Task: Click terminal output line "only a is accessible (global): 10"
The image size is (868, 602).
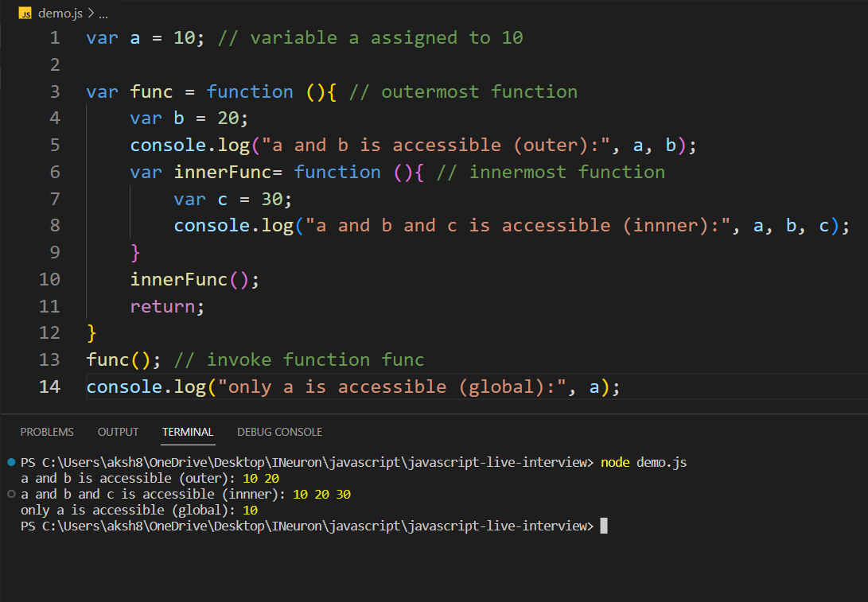Action: pos(139,511)
